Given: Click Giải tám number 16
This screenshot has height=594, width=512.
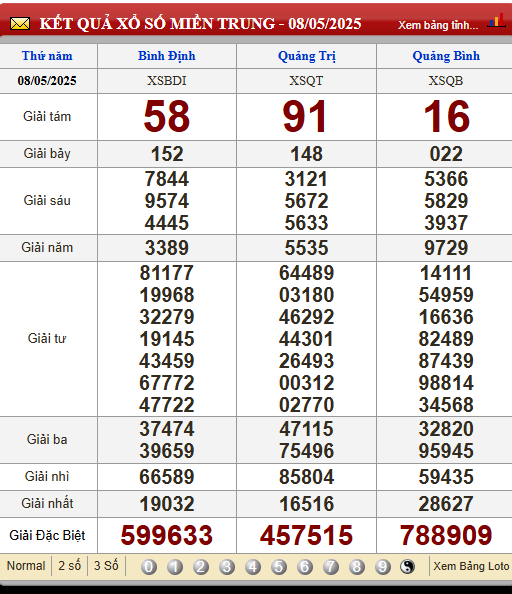Looking at the screenshot, I should (x=447, y=116).
